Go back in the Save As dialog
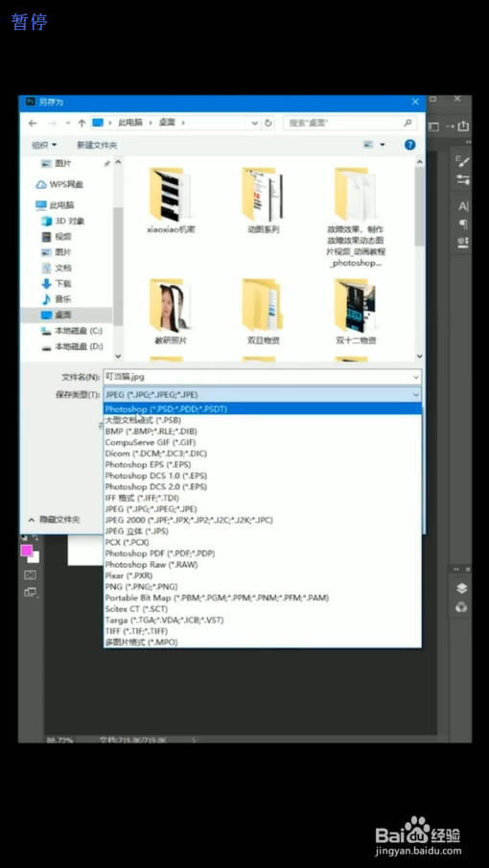489x868 pixels. 33,123
